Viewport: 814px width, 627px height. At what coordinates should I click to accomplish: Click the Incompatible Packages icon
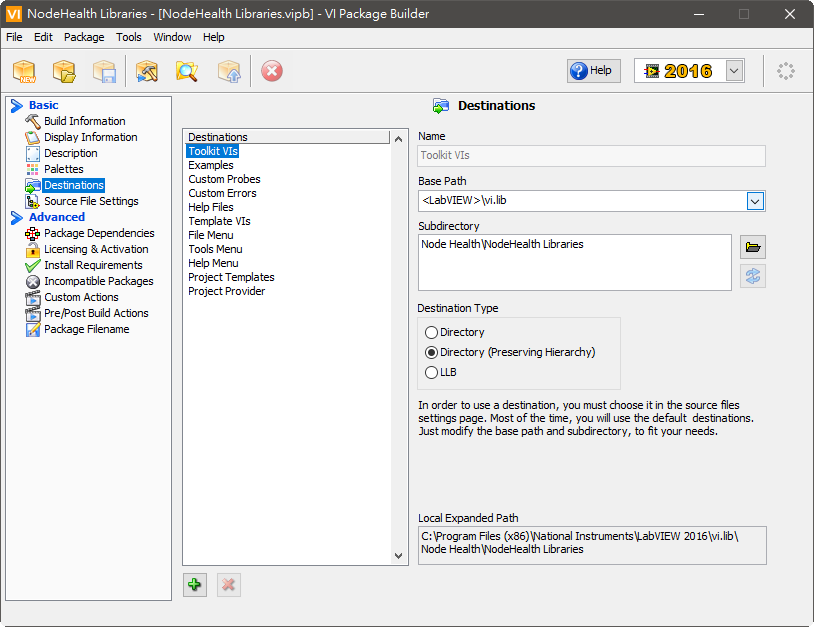point(33,282)
